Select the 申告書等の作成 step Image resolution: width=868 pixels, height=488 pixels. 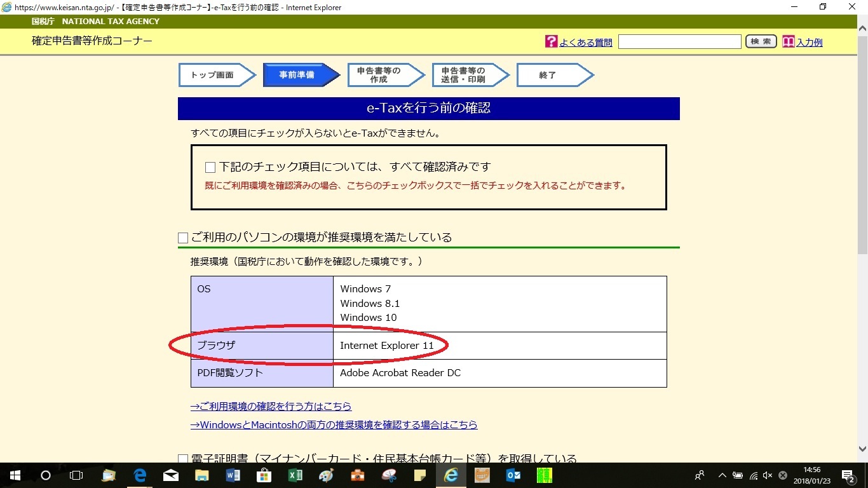click(386, 75)
